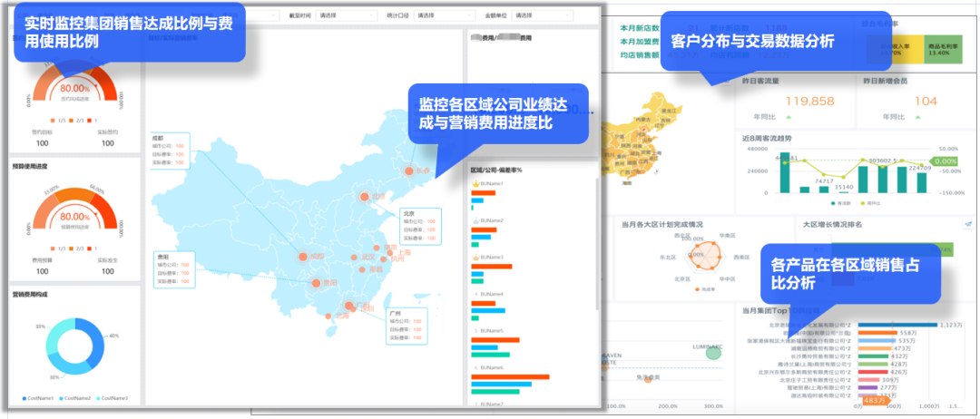980x419 pixels.
Task: Select the Wuhan marker on the map
Action: click(353, 258)
